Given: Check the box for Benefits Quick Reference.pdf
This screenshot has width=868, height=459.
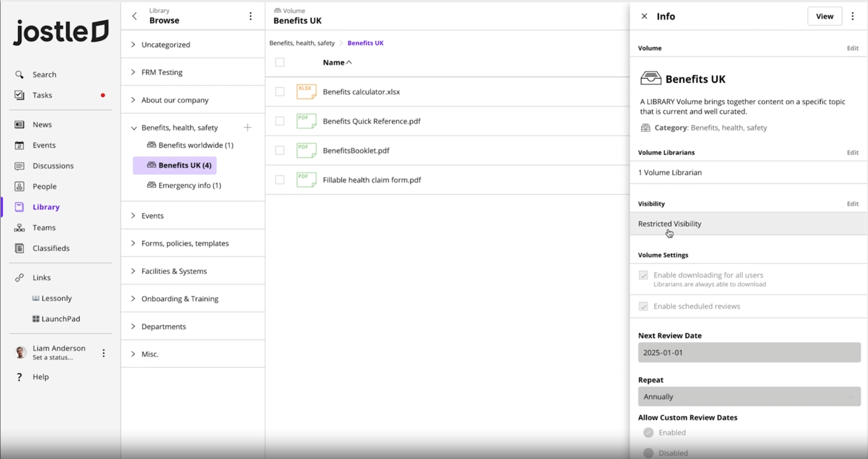Looking at the screenshot, I should pyautogui.click(x=280, y=121).
